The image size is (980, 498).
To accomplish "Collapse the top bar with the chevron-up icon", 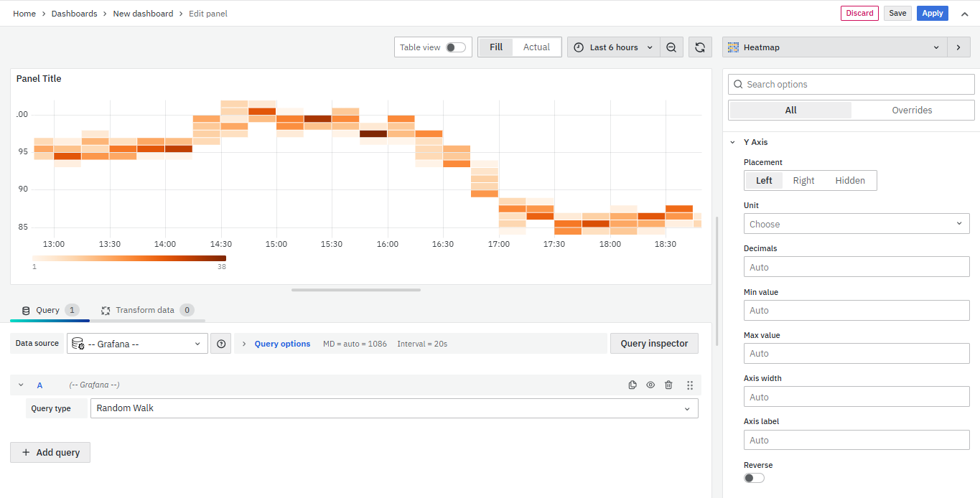I will pos(964,14).
